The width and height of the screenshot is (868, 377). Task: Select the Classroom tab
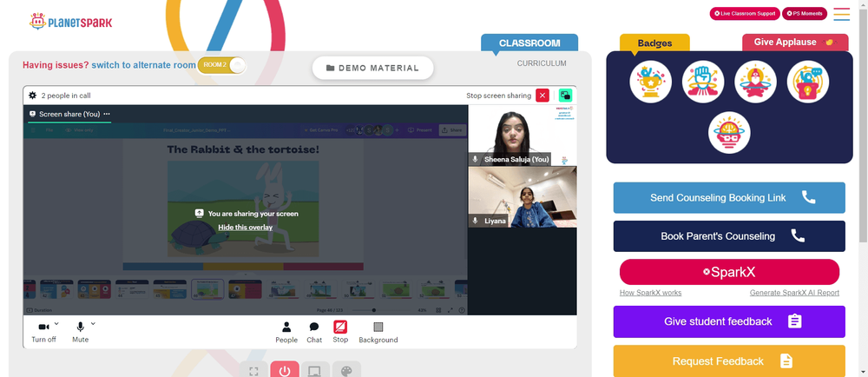pyautogui.click(x=529, y=43)
